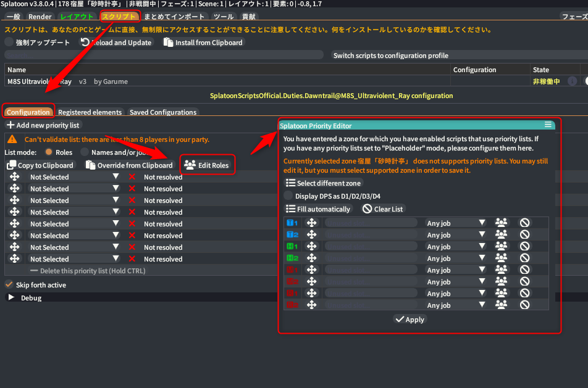Click the party members icon in the R1 row
This screenshot has height=388, width=588.
coord(501,293)
